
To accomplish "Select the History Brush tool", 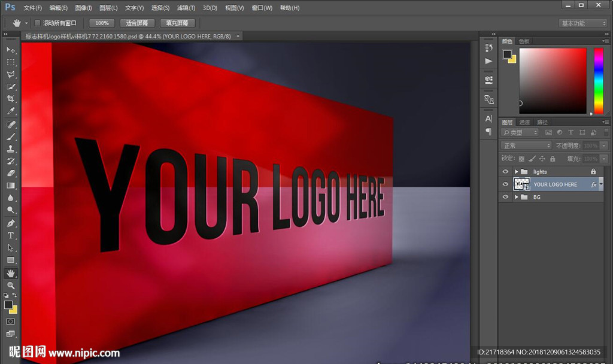I will (11, 161).
